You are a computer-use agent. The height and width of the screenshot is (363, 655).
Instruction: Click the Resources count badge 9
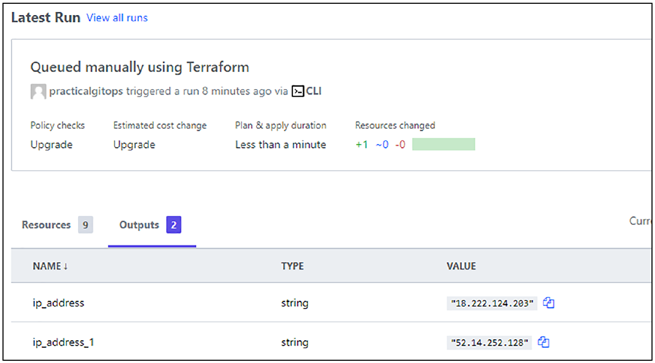pos(85,225)
